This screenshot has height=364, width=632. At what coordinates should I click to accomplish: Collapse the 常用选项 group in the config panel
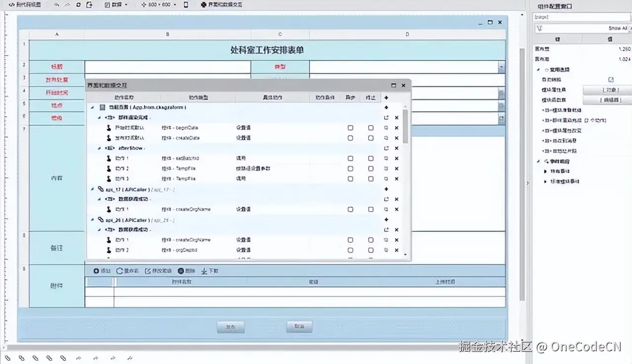click(538, 70)
